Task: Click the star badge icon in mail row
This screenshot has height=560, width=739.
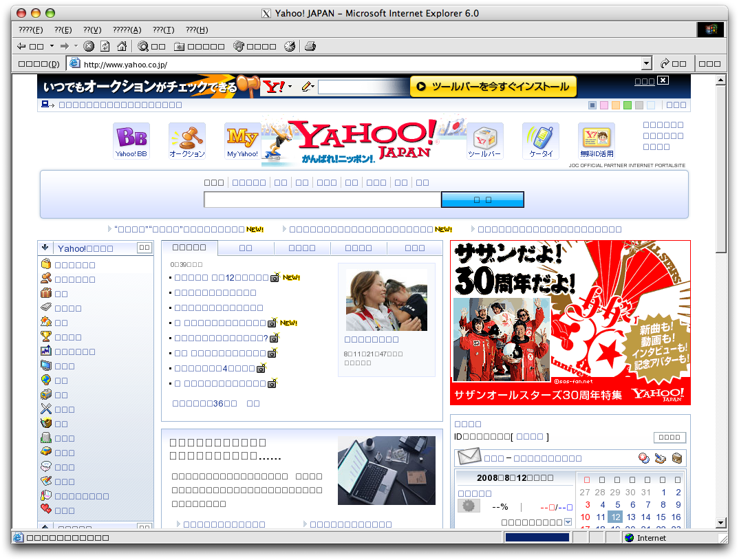Action: 644,458
